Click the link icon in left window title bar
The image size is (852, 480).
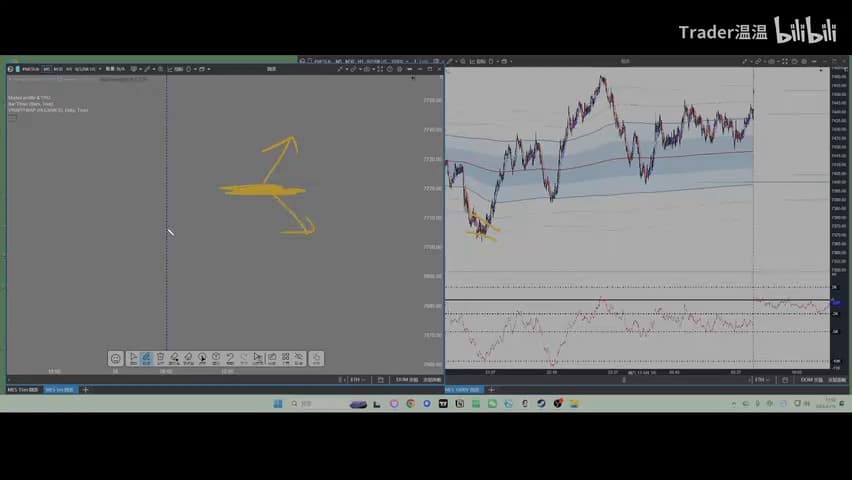pyautogui.click(x=355, y=69)
